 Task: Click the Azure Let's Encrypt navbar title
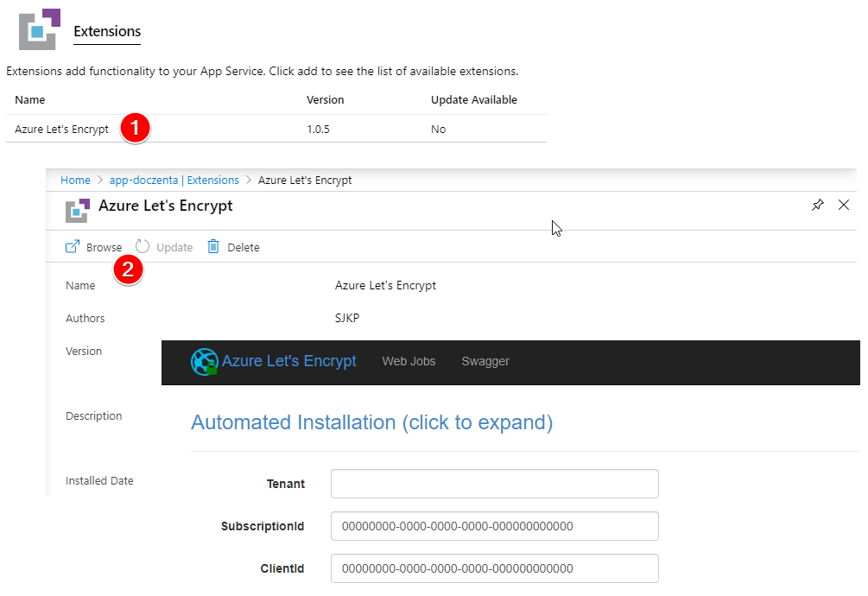(288, 361)
